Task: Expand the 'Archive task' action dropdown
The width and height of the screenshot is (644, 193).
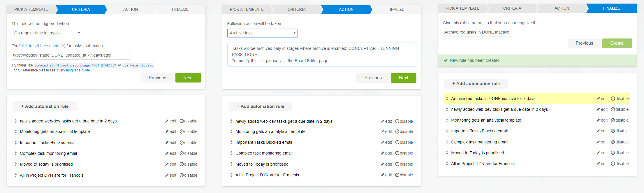Action: 262,33
